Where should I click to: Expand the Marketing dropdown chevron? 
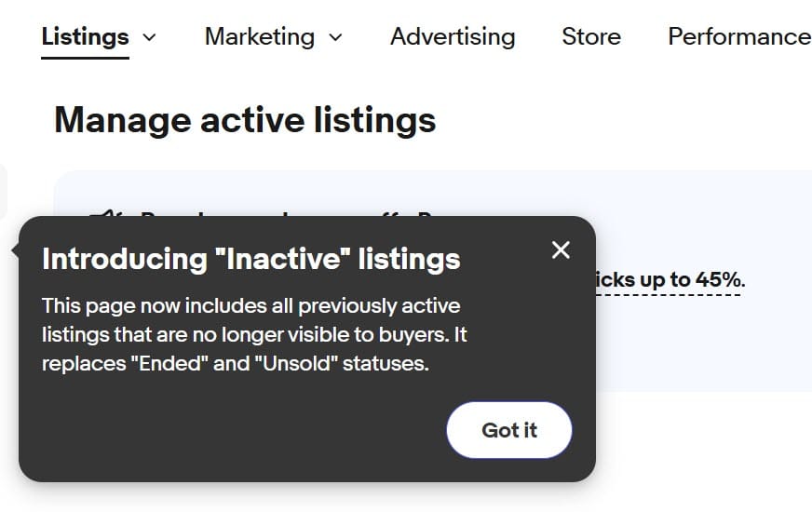[x=336, y=37]
